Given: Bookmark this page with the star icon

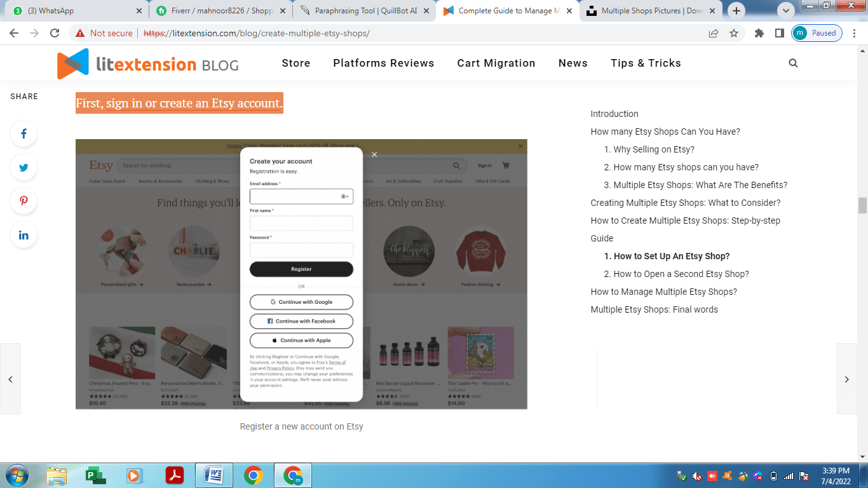Looking at the screenshot, I should coord(734,33).
